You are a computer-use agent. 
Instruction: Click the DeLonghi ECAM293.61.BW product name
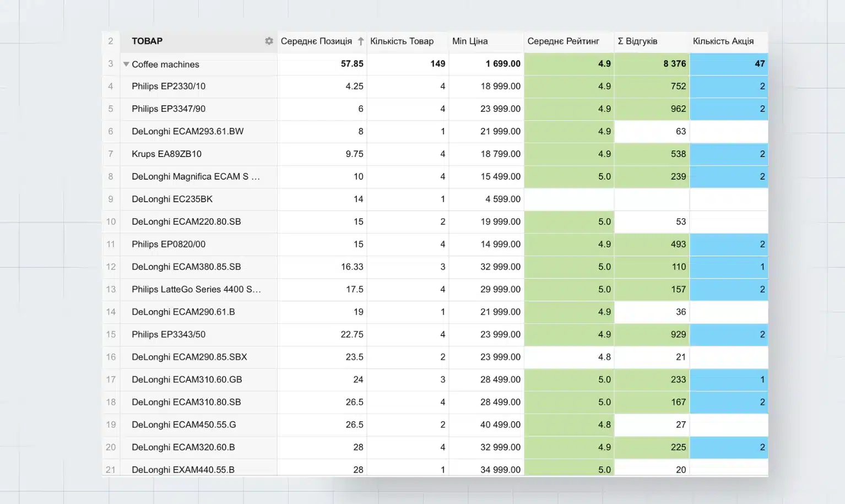click(x=187, y=132)
